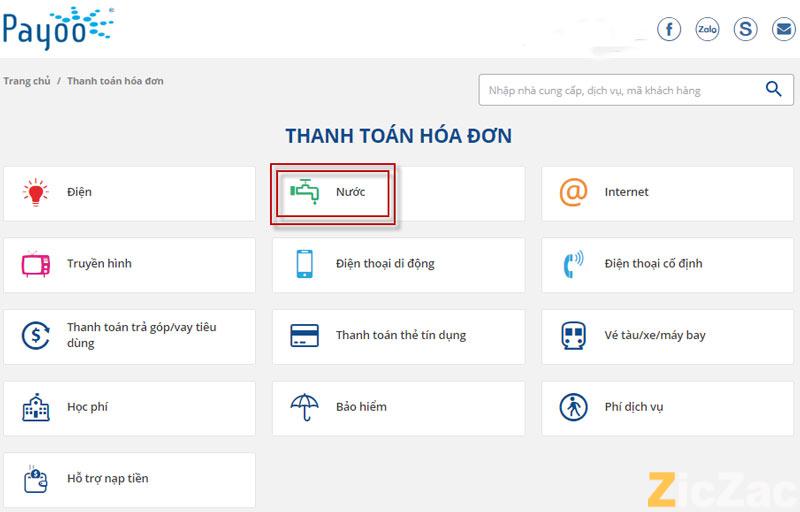Image resolution: width=800 pixels, height=512 pixels.
Task: Click the wallet Hỗ trợ nạp tiền icon
Action: click(x=36, y=479)
